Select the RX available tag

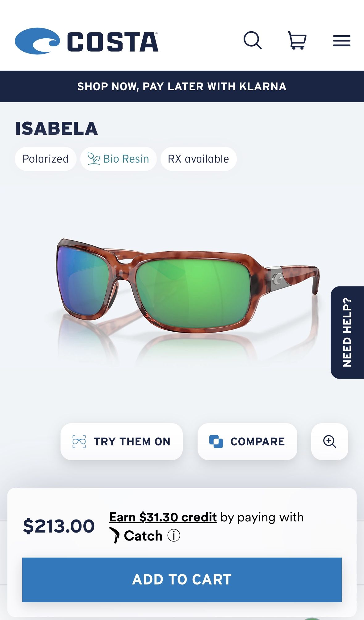pos(199,159)
